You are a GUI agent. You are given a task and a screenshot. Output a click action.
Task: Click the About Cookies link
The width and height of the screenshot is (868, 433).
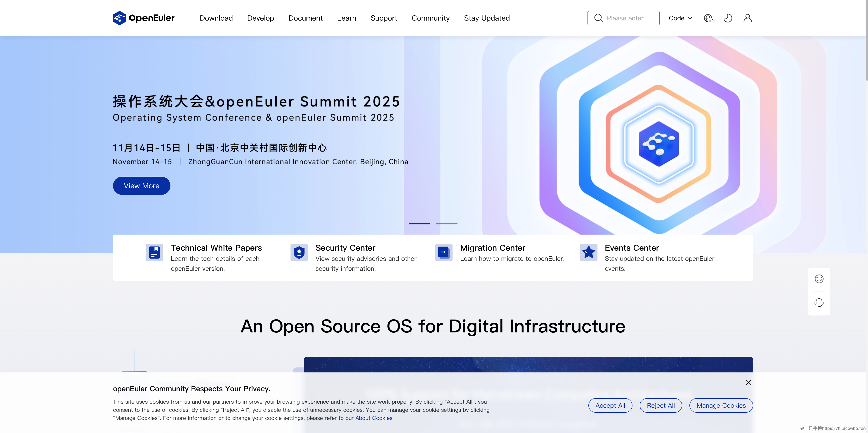click(x=374, y=418)
